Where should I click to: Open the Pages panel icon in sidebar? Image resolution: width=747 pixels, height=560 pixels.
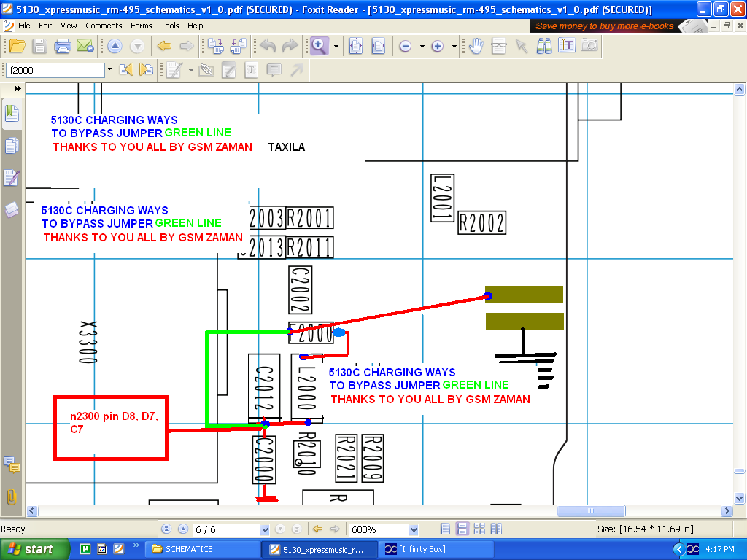pos(12,146)
